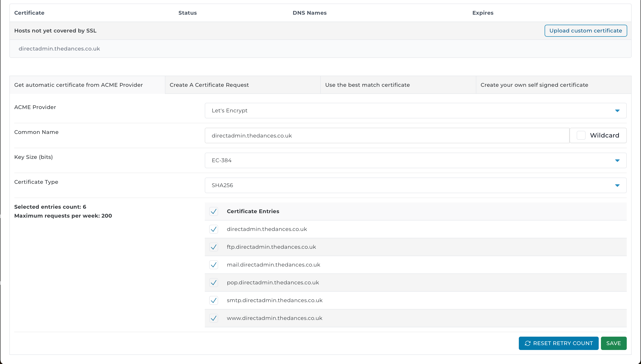Image resolution: width=641 pixels, height=364 pixels.
Task: Open the Certificate Type dropdown showing SHA256
Action: pos(416,185)
